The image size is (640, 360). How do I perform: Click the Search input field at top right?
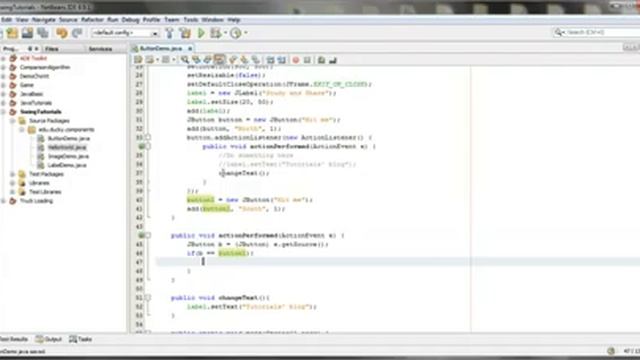[602, 32]
